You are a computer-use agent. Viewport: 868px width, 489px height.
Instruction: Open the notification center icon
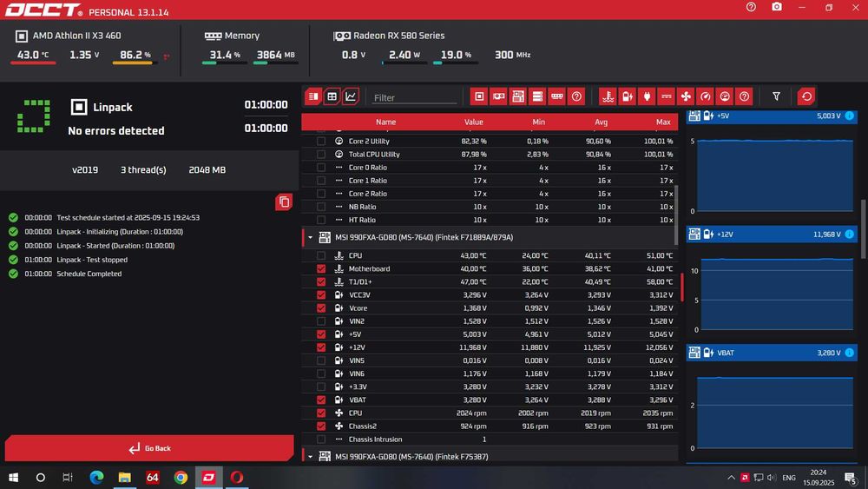click(x=851, y=478)
